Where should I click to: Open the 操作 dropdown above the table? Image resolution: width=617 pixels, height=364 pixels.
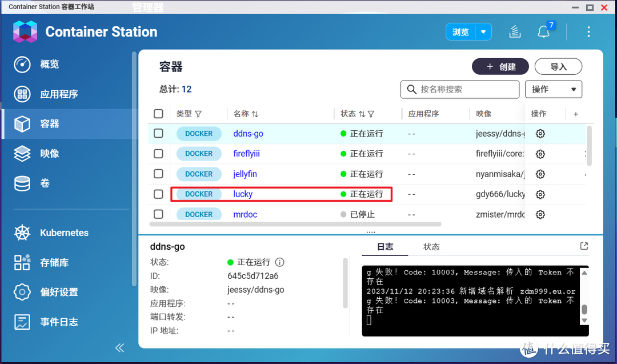[x=553, y=89]
